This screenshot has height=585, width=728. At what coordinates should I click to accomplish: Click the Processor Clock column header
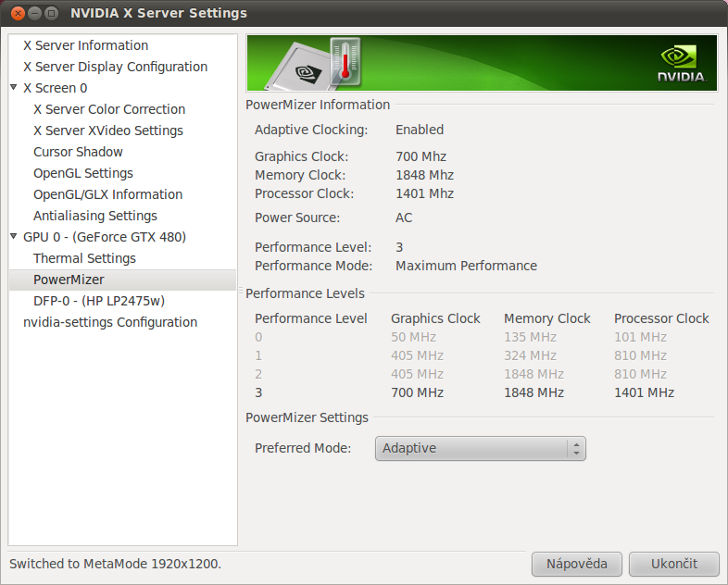pos(661,318)
